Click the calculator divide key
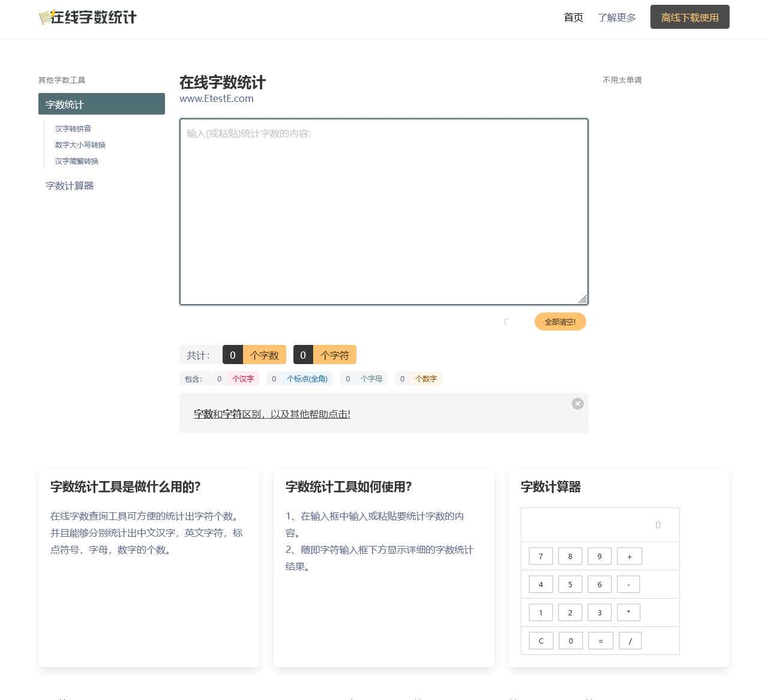Screen dimensions: 768x700 pos(630,641)
